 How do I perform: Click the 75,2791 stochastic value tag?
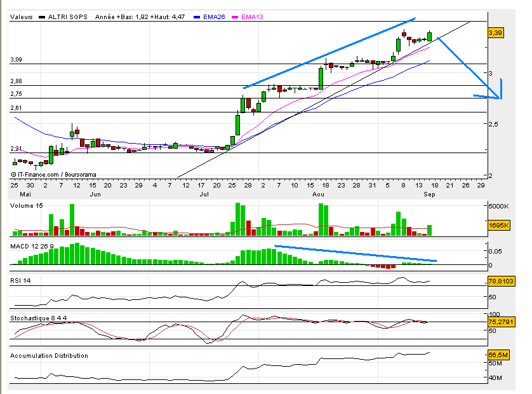tap(501, 322)
